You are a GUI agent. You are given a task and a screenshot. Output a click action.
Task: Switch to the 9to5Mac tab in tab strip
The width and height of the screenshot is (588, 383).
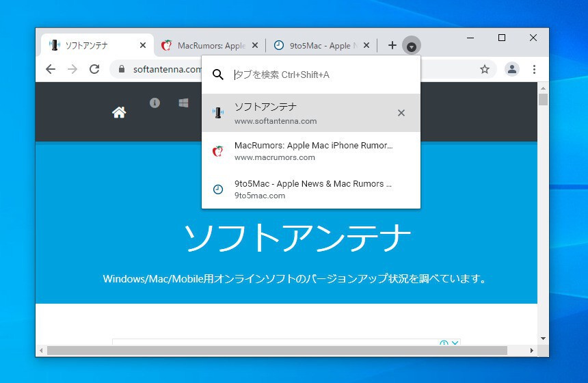coord(322,45)
